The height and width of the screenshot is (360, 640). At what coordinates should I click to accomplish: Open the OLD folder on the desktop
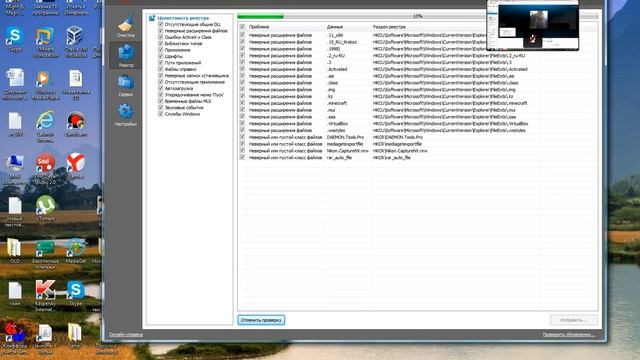[x=15, y=250]
